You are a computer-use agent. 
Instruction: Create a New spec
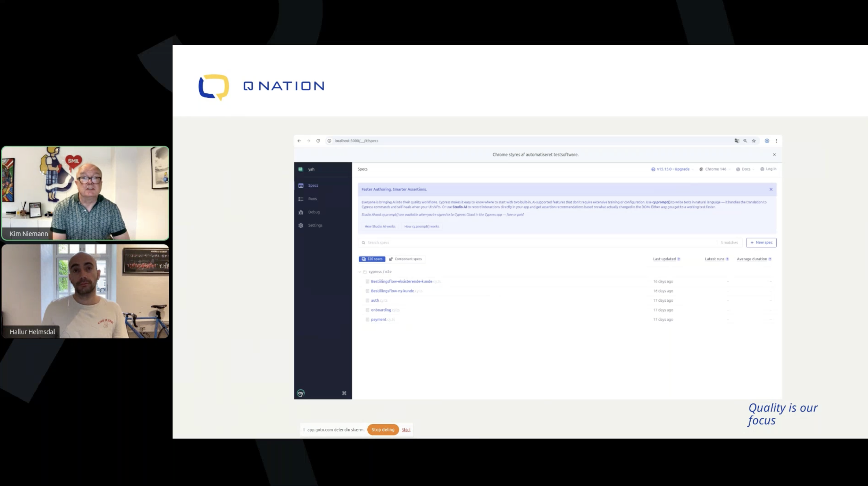[x=761, y=242]
